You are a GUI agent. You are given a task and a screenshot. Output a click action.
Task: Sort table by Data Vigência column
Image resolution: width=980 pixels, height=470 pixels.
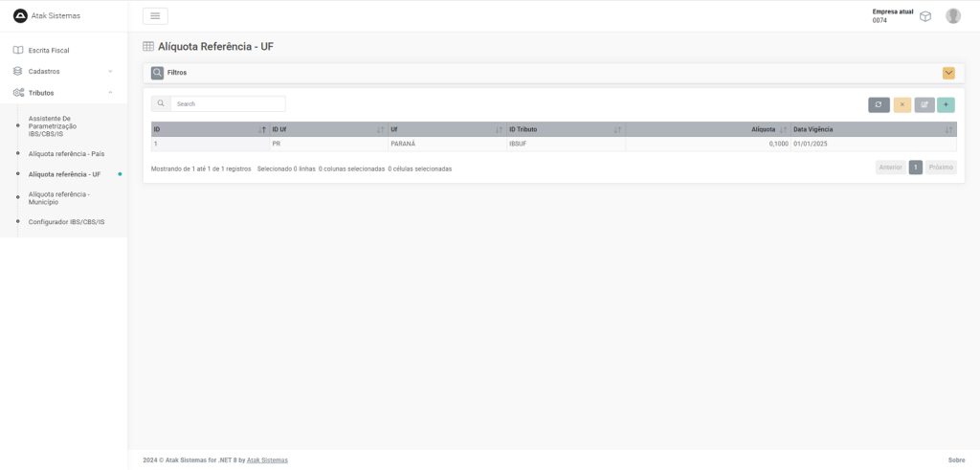coord(873,129)
